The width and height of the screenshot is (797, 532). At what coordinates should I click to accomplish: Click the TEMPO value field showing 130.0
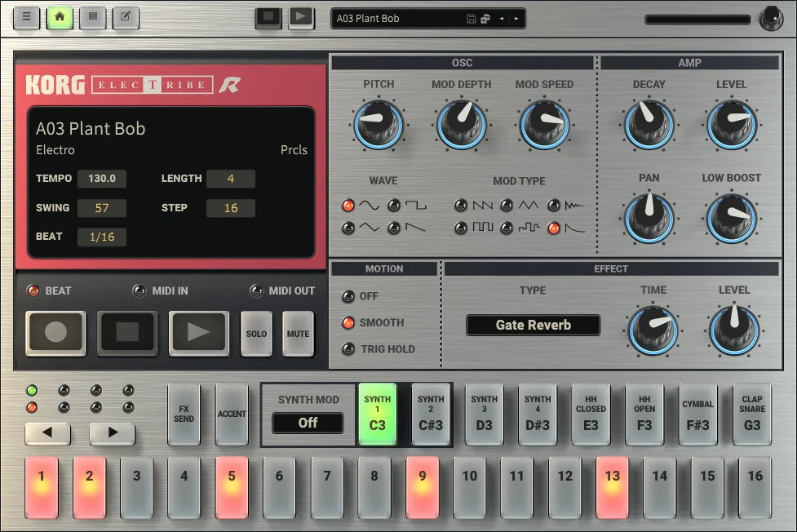coord(101,179)
